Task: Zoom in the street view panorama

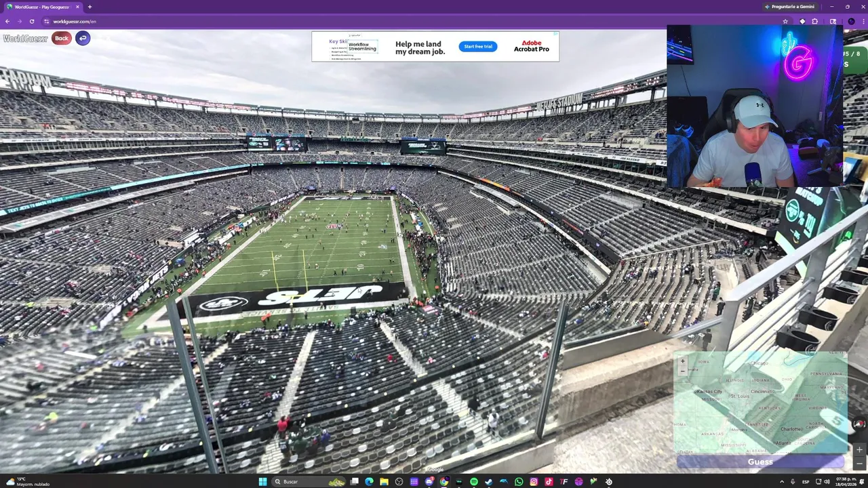Action: (x=859, y=449)
